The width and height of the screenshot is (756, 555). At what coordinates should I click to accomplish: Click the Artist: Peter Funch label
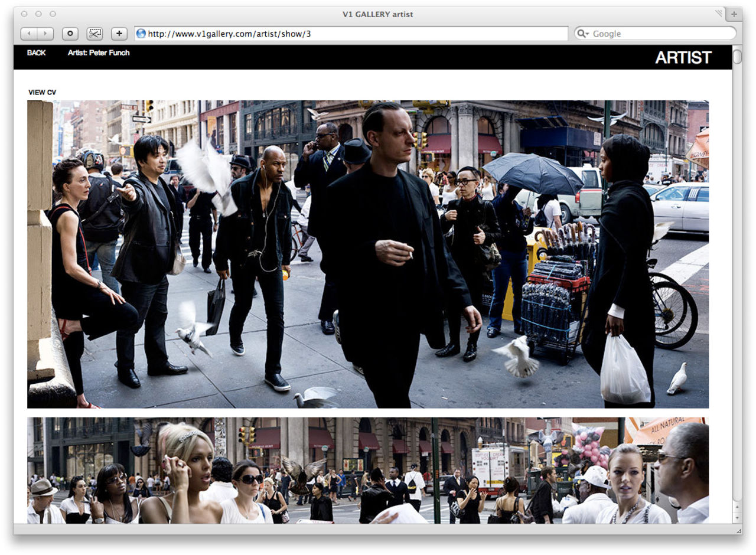(x=99, y=53)
